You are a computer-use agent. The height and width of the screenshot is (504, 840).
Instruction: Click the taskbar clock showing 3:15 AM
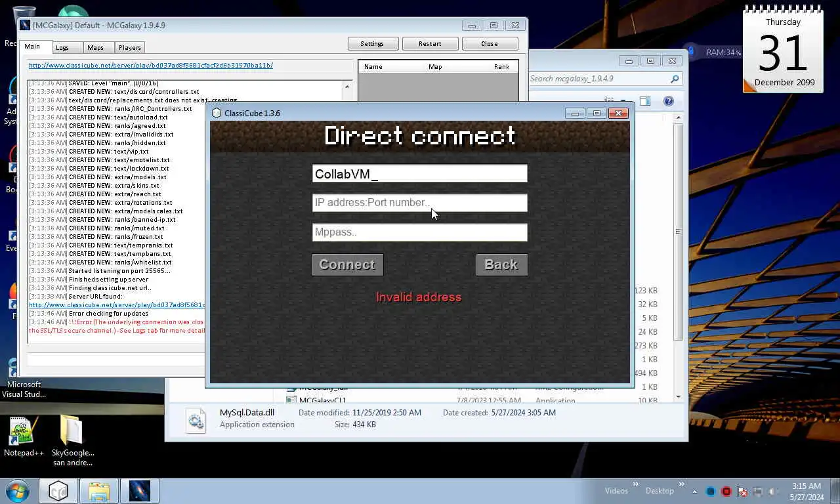click(807, 492)
